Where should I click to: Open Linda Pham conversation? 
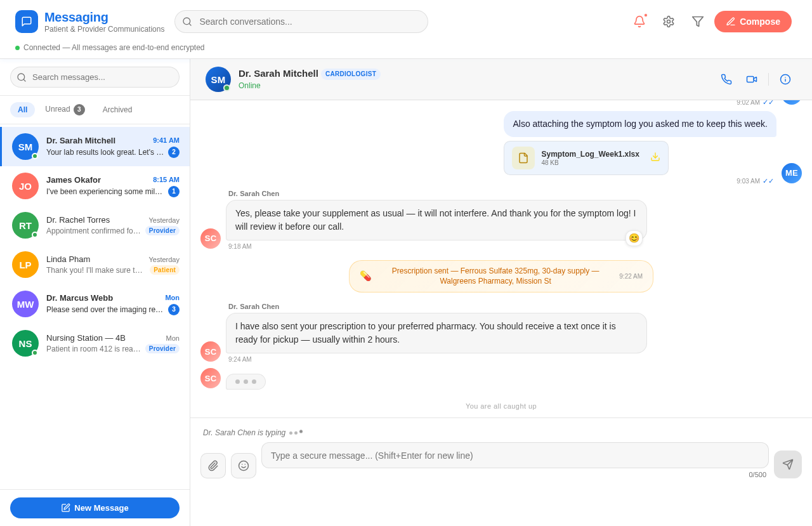tap(95, 265)
